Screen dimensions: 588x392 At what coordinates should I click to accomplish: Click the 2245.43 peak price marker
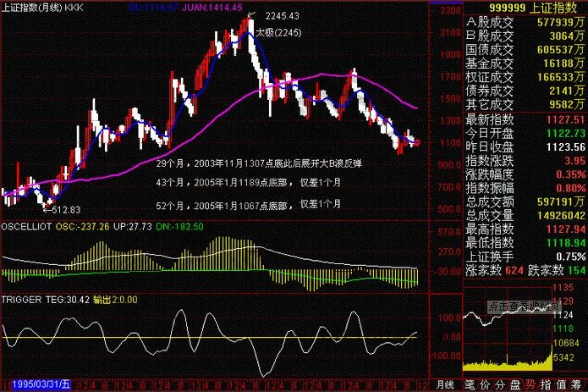point(281,16)
